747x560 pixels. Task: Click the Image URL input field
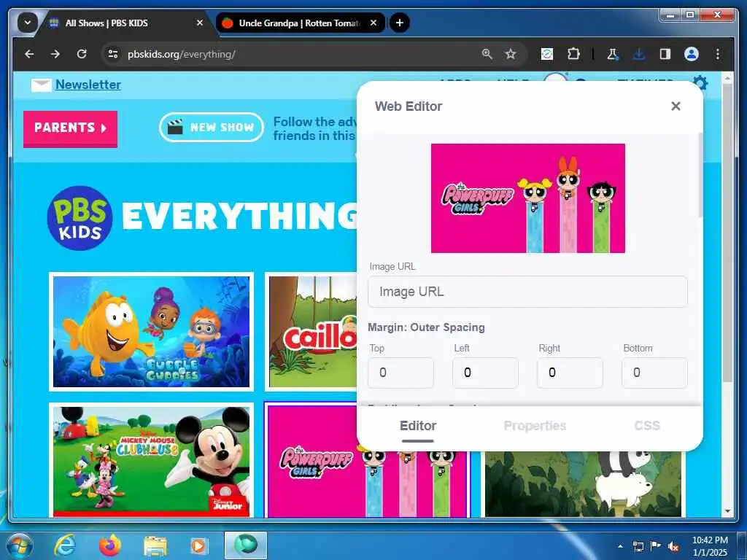(x=528, y=292)
